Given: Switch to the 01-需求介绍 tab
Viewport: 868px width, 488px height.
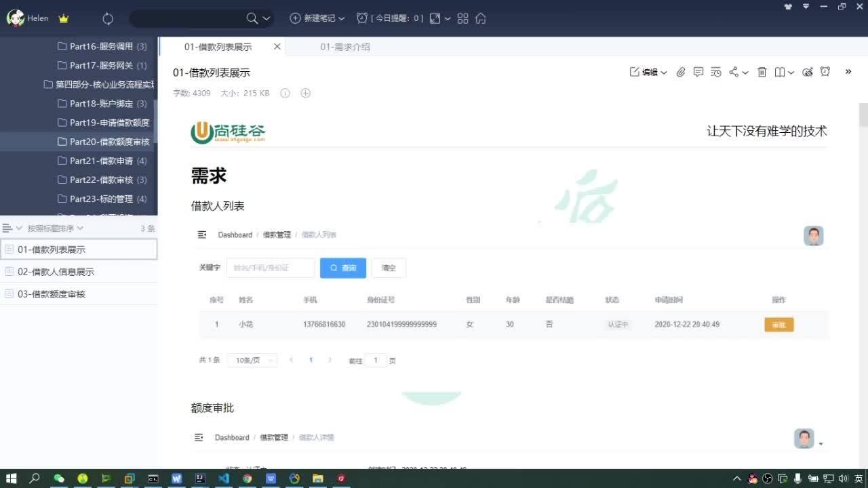Looking at the screenshot, I should click(345, 47).
